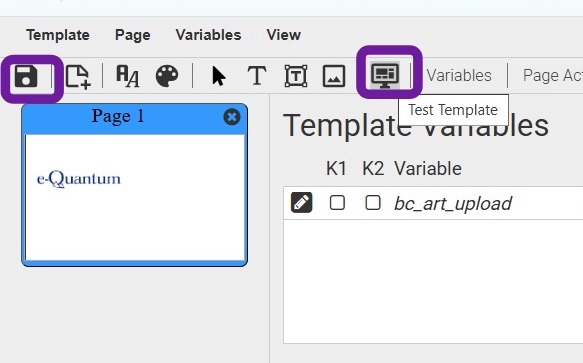Select the Page 1 thumbnail with e-Quantum logo

point(135,197)
